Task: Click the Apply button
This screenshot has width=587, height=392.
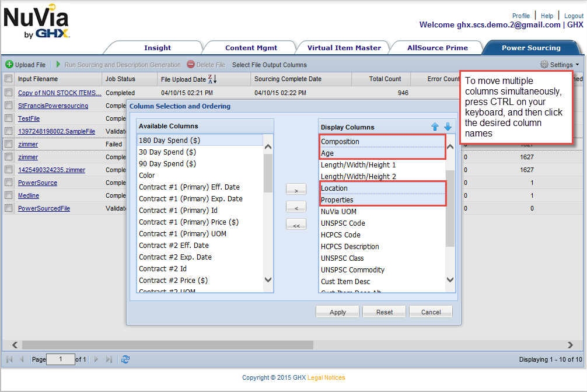Action: pyautogui.click(x=337, y=312)
